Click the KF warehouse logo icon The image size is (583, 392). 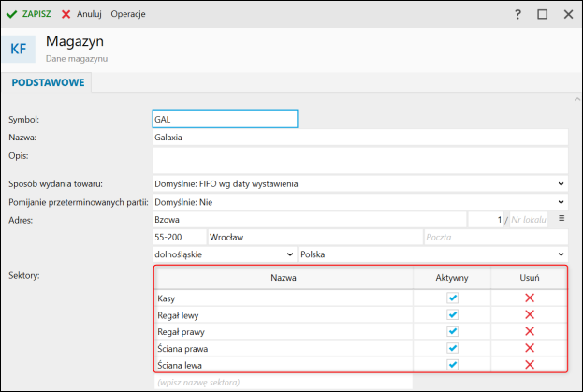pos(19,49)
